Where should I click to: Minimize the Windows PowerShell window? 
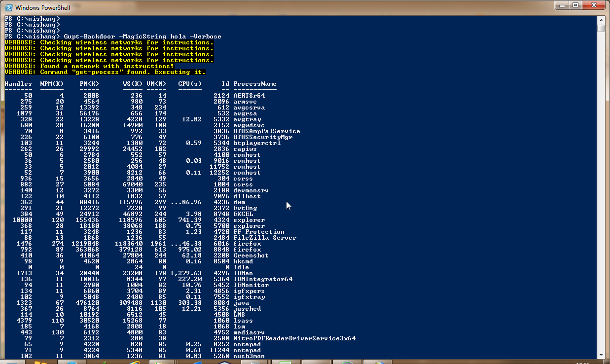pyautogui.click(x=562, y=5)
